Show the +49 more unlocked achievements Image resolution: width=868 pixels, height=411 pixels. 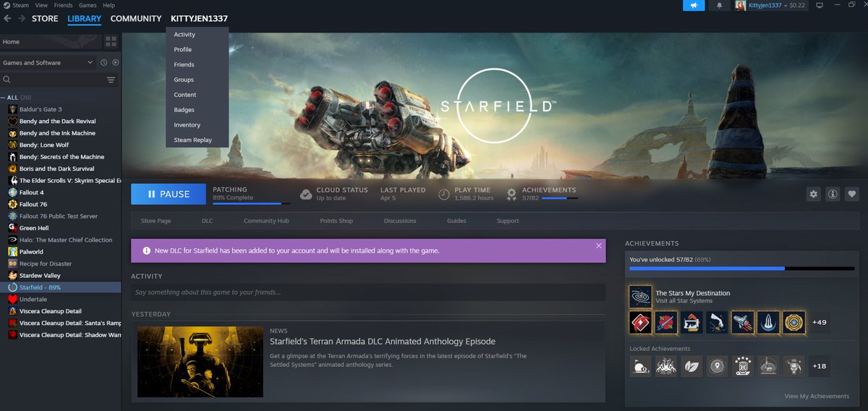point(820,322)
